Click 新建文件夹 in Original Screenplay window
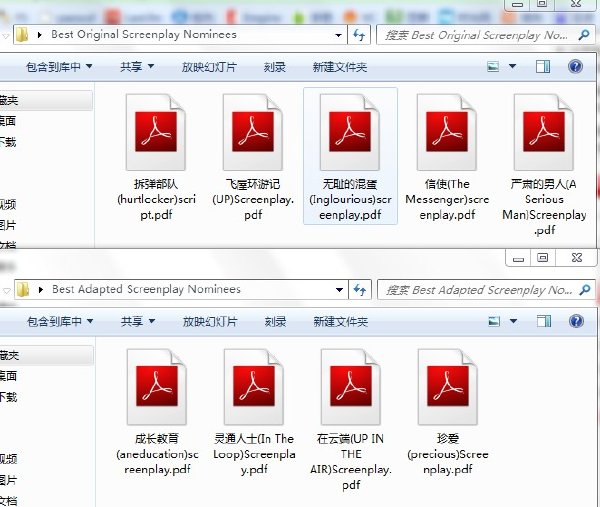The image size is (600, 507). click(x=340, y=67)
